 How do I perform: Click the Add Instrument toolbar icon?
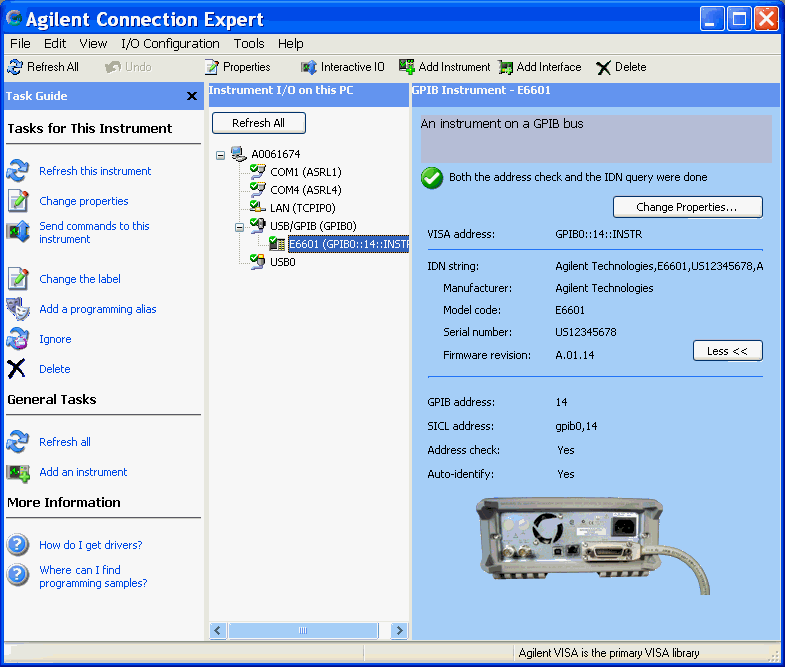tap(407, 66)
